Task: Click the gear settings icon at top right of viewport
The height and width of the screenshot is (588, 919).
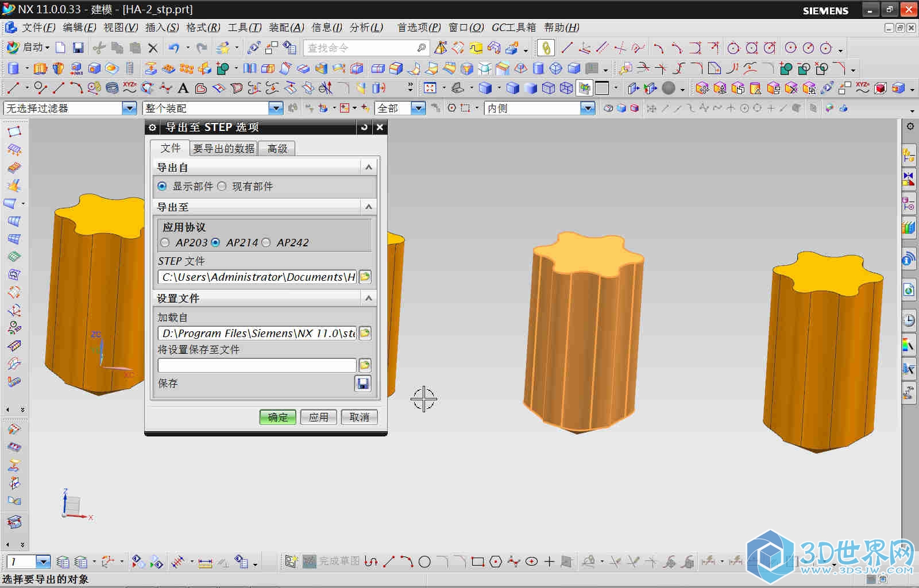Action: click(x=910, y=126)
